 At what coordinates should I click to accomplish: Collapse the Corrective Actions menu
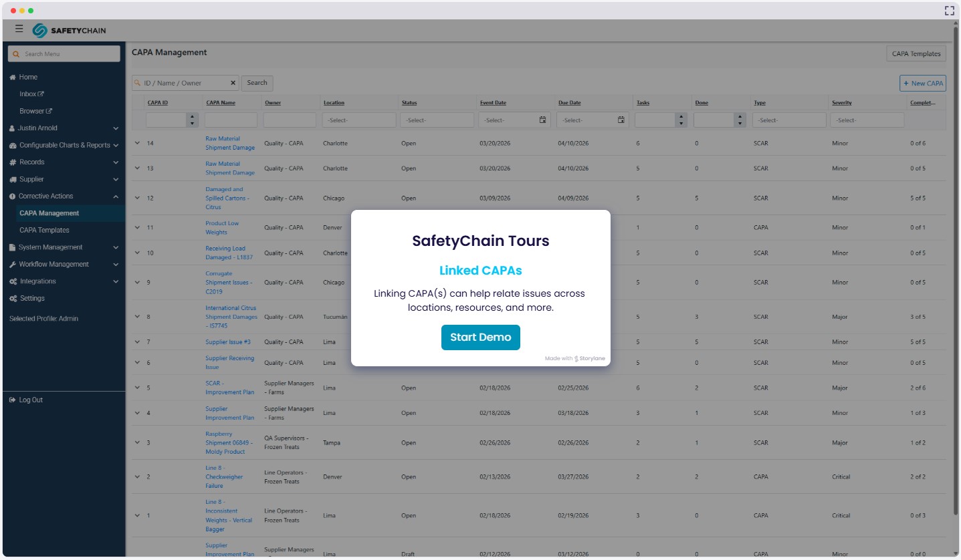[116, 196]
